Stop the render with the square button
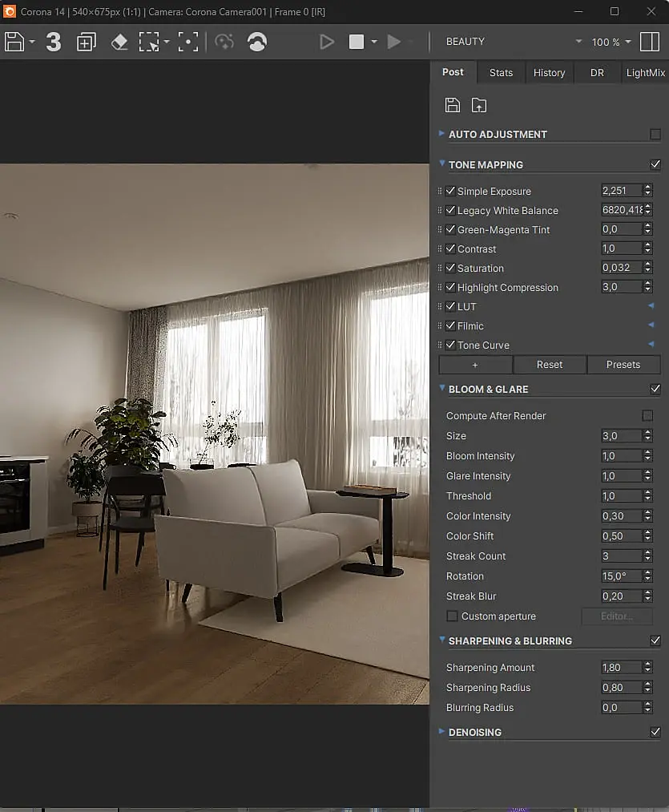Image resolution: width=669 pixels, height=812 pixels. 357,42
